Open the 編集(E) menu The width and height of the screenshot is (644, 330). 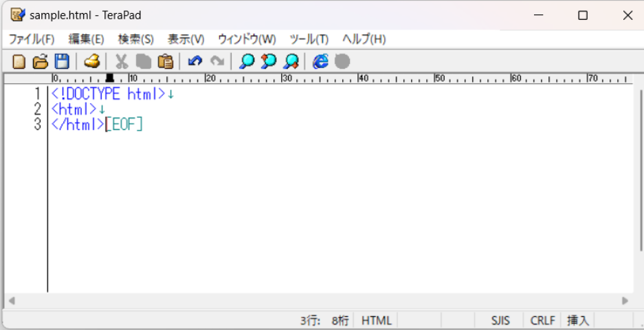tap(86, 39)
